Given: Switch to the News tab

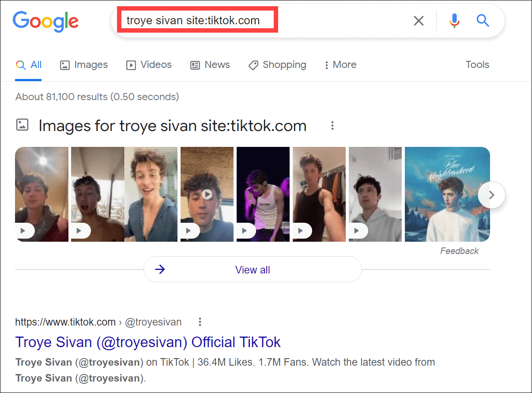Looking at the screenshot, I should pos(210,65).
